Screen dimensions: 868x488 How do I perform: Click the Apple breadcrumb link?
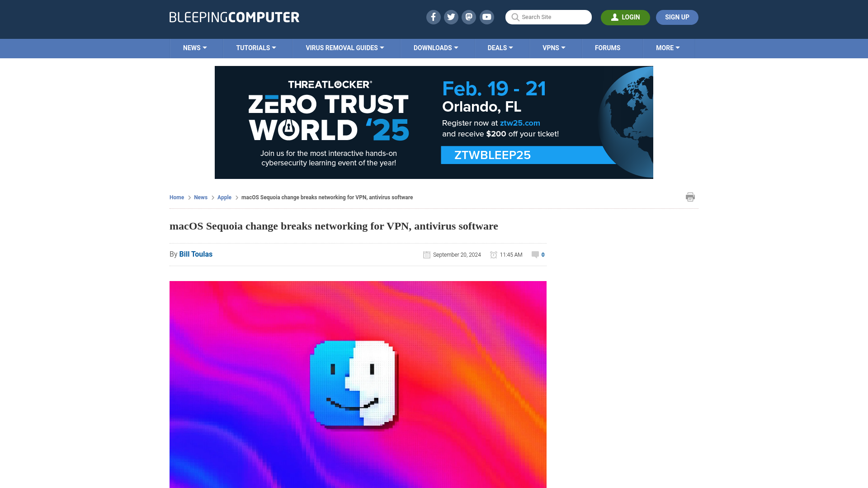click(224, 197)
